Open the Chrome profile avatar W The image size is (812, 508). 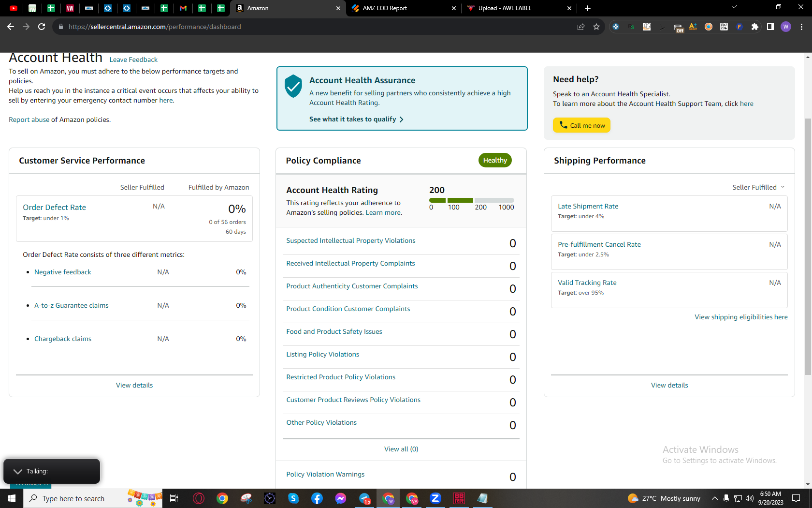click(786, 27)
